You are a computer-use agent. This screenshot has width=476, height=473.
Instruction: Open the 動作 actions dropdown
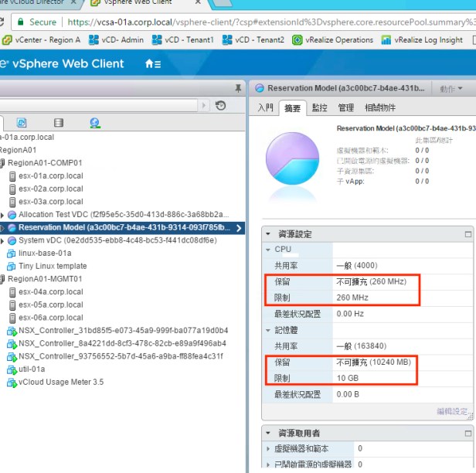click(450, 89)
